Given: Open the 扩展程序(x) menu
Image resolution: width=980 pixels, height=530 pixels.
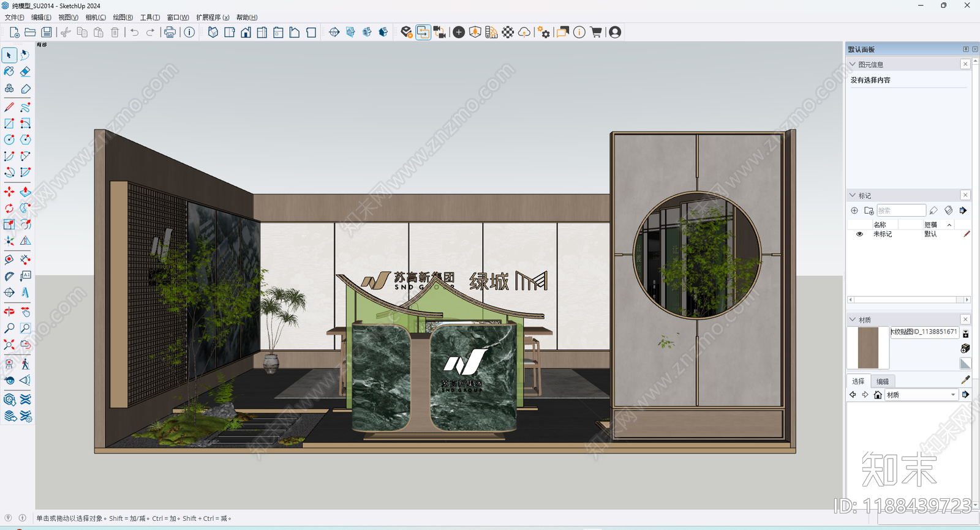Looking at the screenshot, I should [213, 17].
